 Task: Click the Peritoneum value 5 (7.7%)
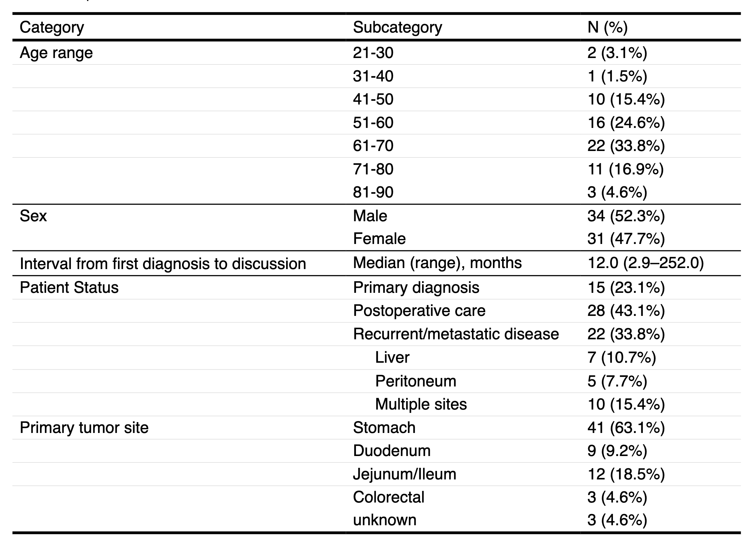pyautogui.click(x=617, y=381)
